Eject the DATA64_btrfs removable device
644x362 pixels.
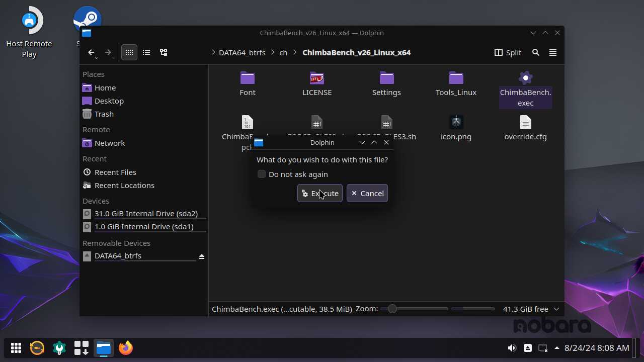202,256
